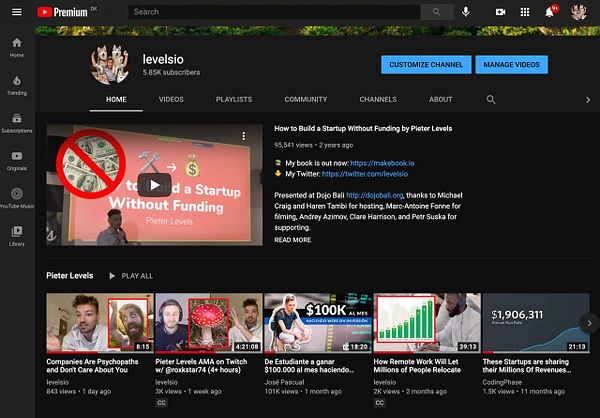Click '5.85K subscribers' text

pyautogui.click(x=171, y=72)
